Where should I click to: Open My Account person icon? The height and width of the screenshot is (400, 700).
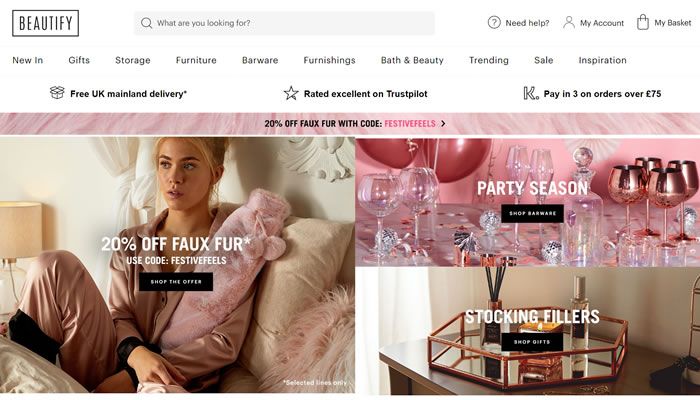[569, 22]
